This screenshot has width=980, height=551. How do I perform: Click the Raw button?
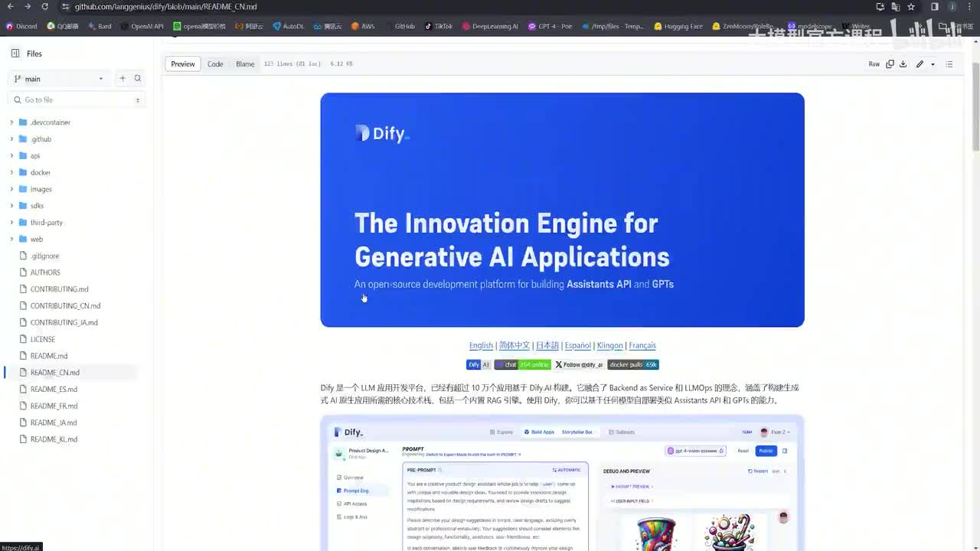point(874,64)
